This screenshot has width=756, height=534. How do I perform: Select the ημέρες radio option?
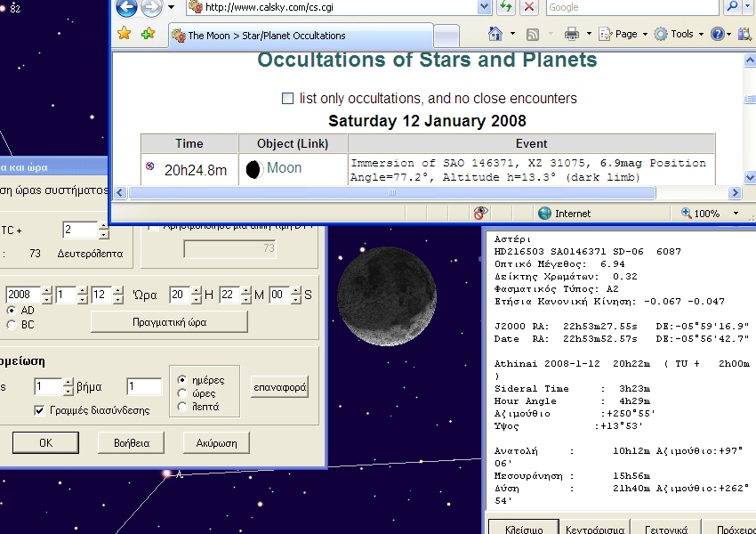tap(181, 380)
